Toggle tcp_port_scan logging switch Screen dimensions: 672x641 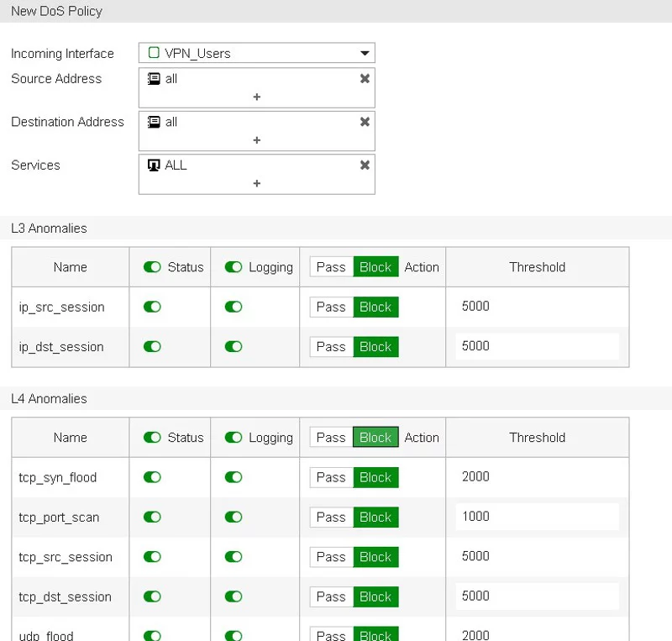234,518
